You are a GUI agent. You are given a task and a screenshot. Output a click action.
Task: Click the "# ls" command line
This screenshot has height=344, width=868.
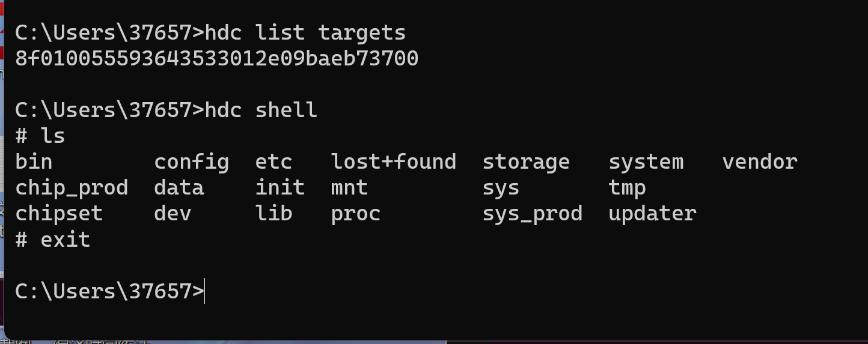click(x=40, y=136)
